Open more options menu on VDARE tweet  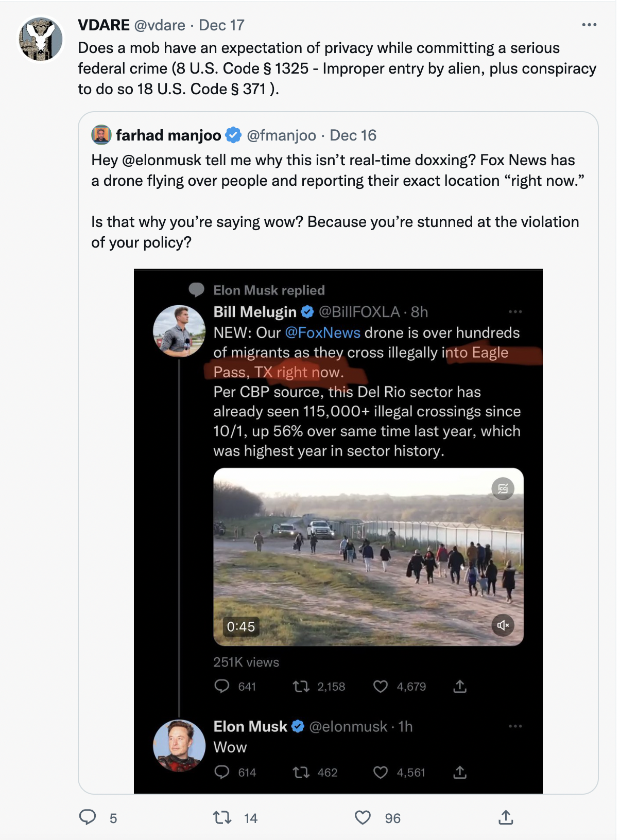tap(589, 25)
